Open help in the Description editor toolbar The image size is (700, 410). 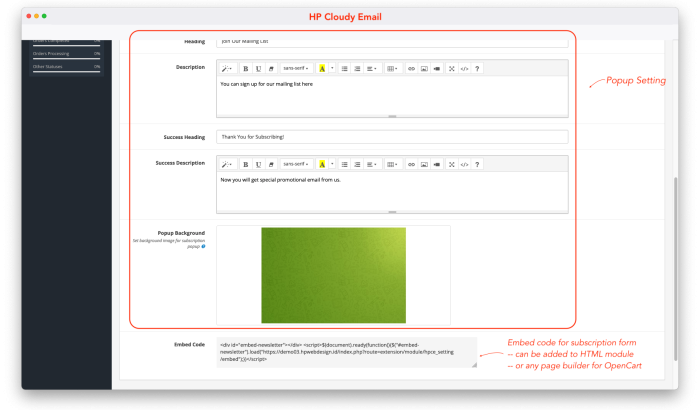[477, 68]
